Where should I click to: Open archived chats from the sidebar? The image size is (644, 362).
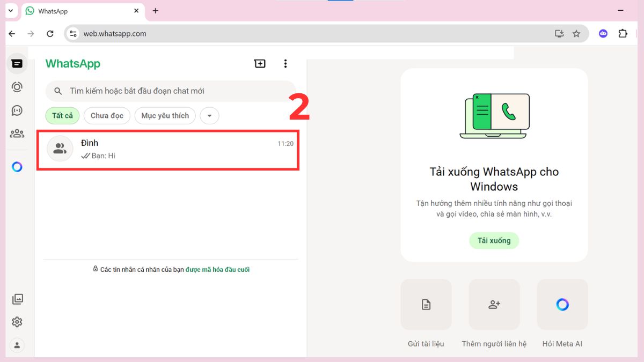(x=17, y=299)
